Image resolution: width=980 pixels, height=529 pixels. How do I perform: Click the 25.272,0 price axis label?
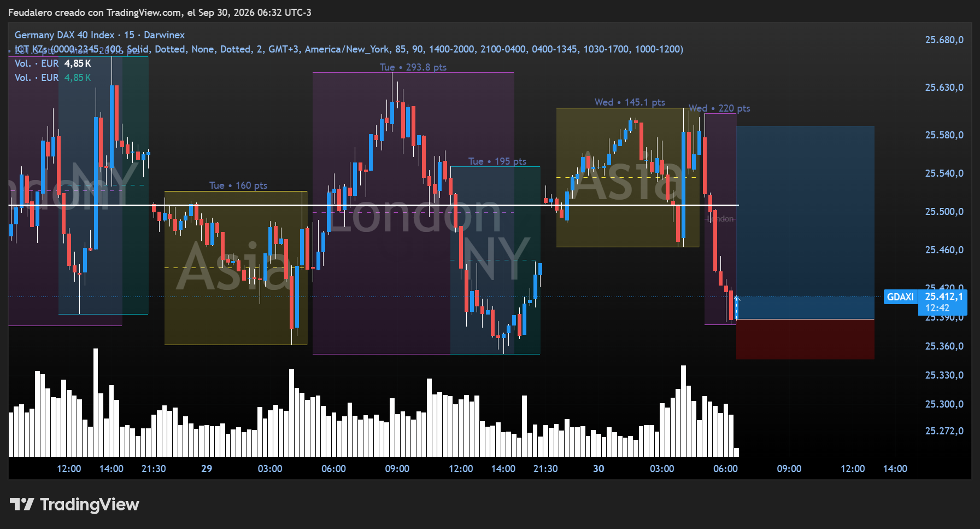(x=944, y=431)
